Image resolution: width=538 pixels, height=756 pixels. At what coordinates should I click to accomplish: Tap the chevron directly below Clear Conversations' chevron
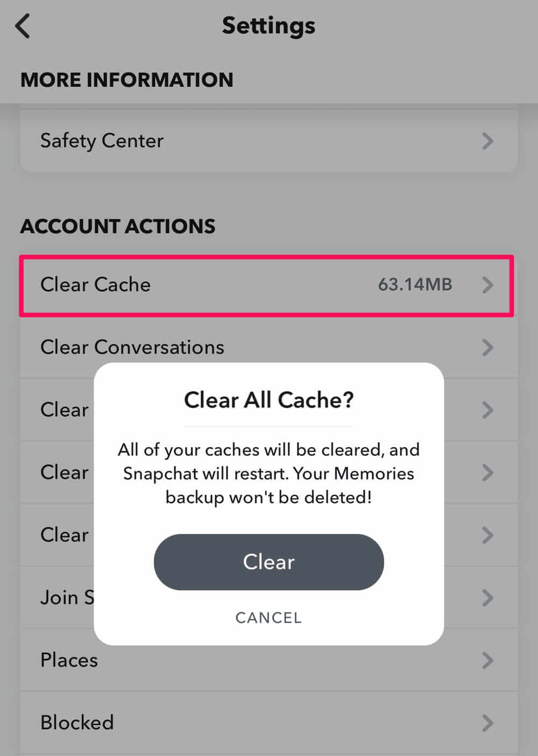[487, 410]
